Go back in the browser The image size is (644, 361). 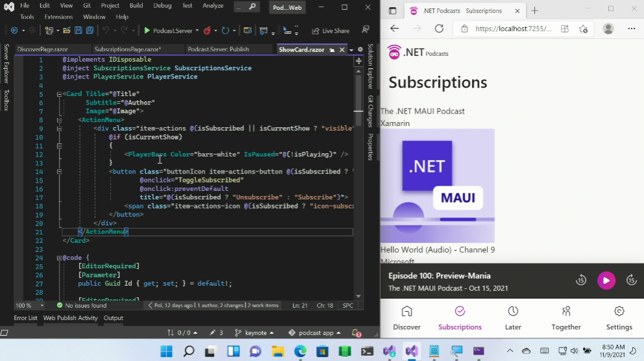tap(395, 29)
